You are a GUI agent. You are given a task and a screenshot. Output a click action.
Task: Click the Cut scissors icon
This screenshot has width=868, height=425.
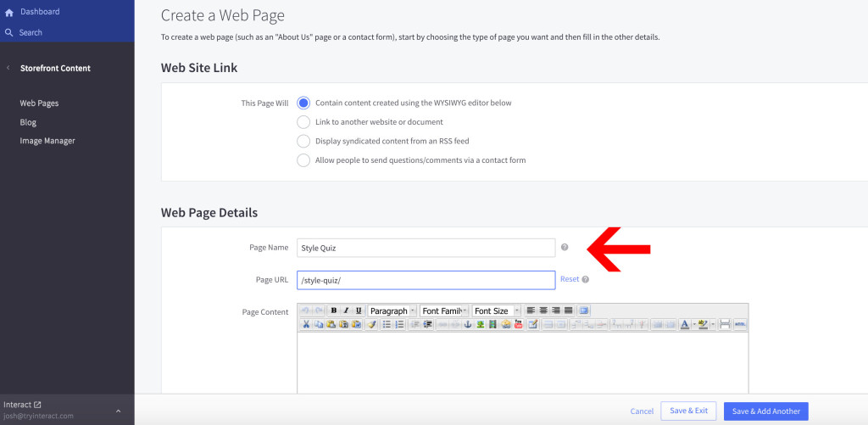pos(306,325)
